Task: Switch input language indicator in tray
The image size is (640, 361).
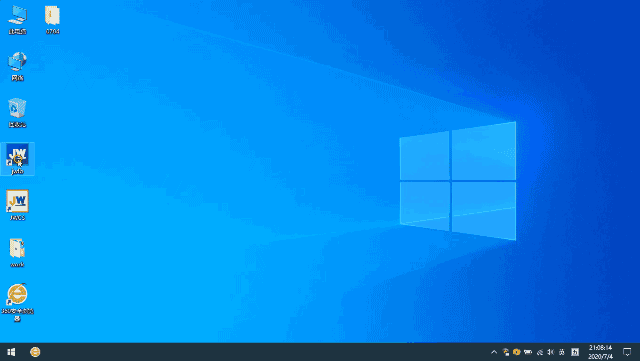Action: [x=562, y=352]
